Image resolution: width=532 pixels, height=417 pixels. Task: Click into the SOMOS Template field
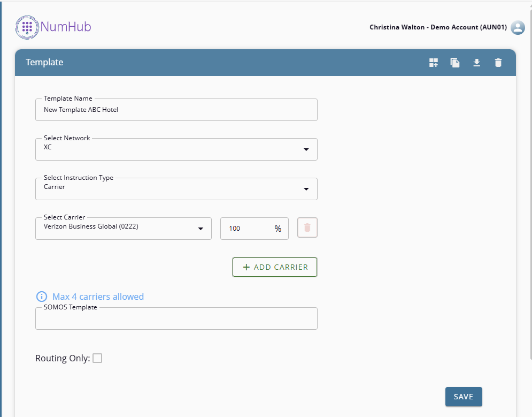point(176,320)
